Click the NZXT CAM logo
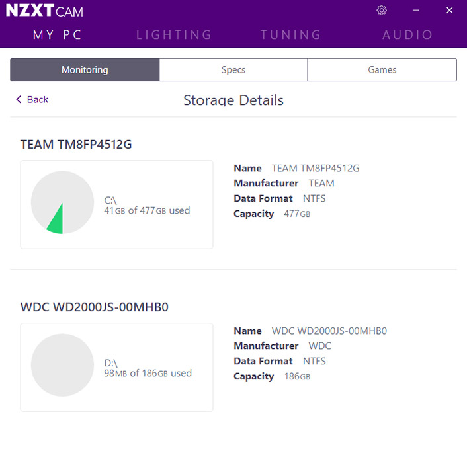 pyautogui.click(x=45, y=11)
